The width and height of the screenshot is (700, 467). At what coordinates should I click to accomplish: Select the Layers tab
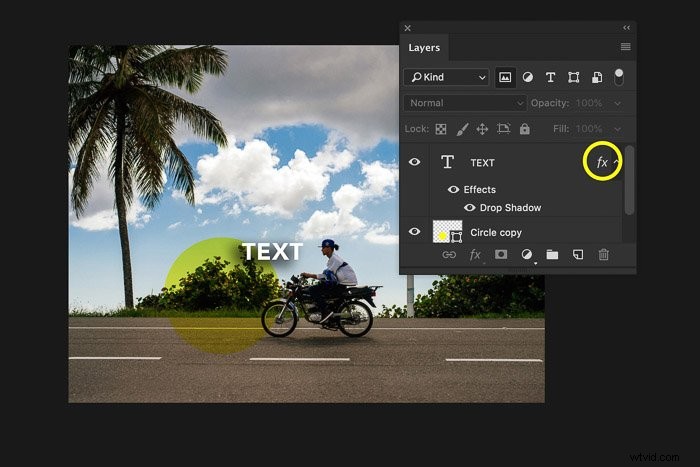click(x=424, y=48)
